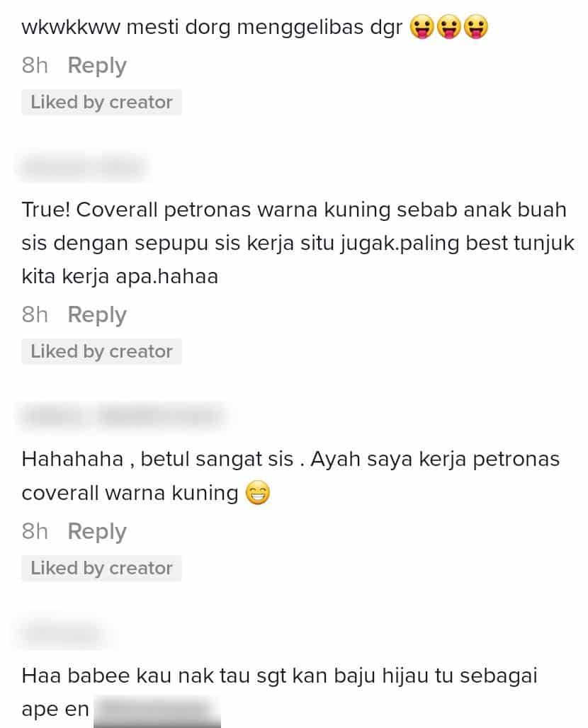588x728 pixels.
Task: Open blurred username above True! Coverall comment
Action: (x=83, y=167)
